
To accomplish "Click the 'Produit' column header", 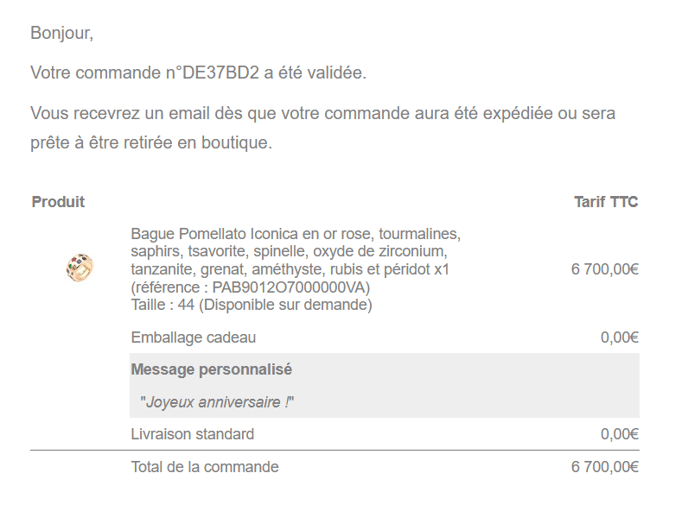I will (58, 202).
